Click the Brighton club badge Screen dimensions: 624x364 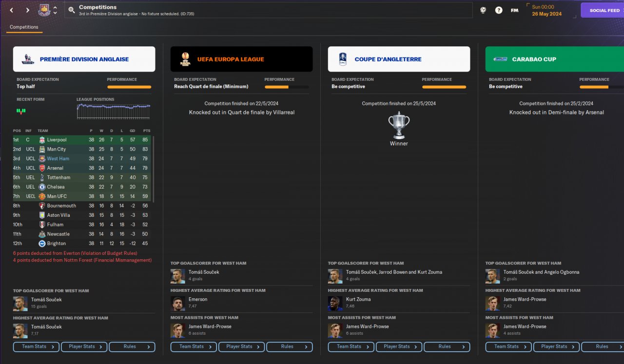[42, 244]
